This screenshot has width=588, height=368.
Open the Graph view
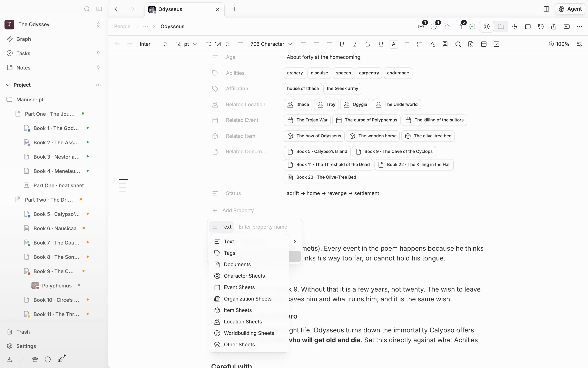coord(53,39)
